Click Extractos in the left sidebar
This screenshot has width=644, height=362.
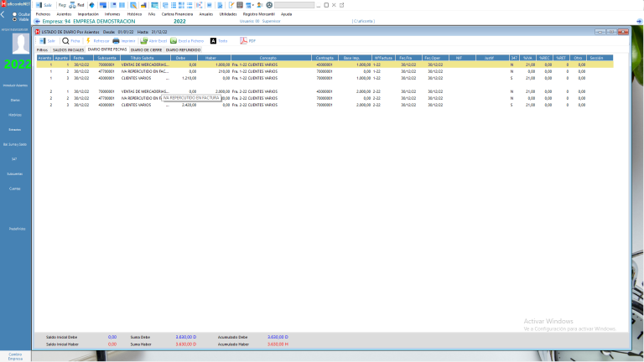tap(15, 130)
